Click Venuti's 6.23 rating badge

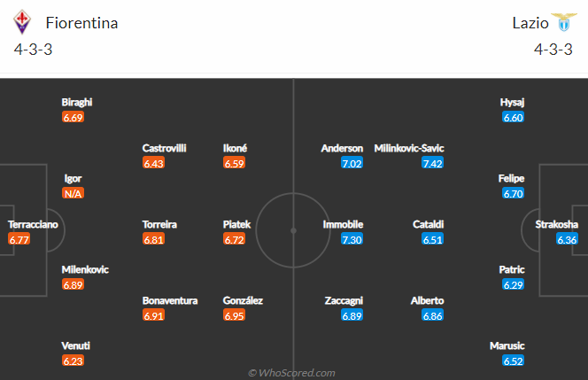click(73, 361)
